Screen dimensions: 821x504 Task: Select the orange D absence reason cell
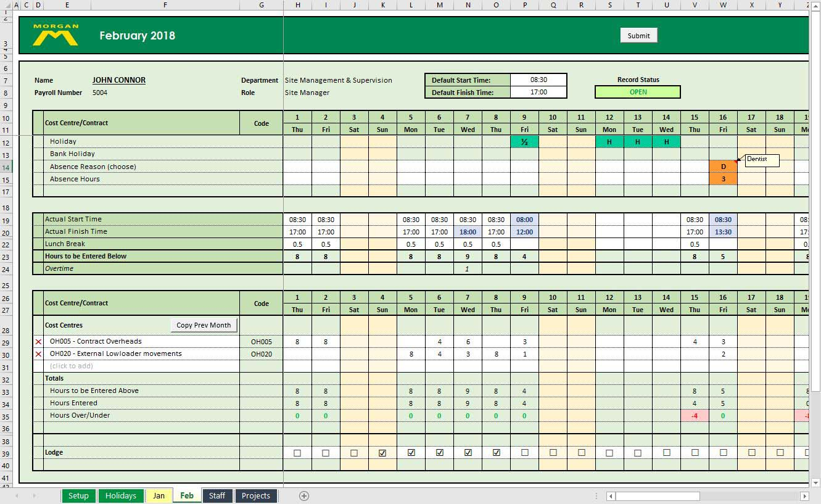coord(724,167)
